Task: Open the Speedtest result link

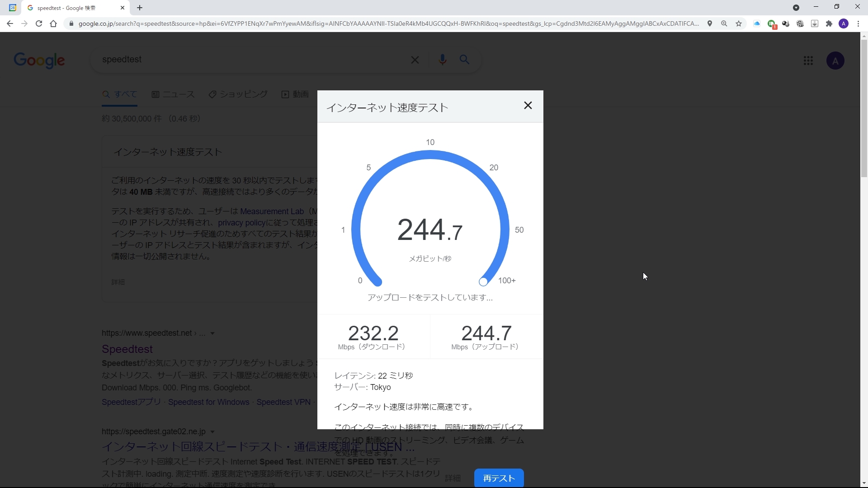Action: pyautogui.click(x=127, y=349)
